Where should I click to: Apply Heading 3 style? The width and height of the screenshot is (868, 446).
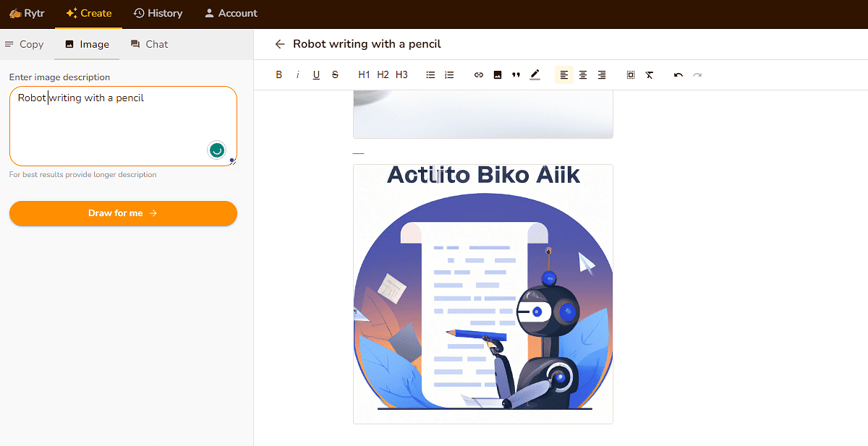pos(401,74)
